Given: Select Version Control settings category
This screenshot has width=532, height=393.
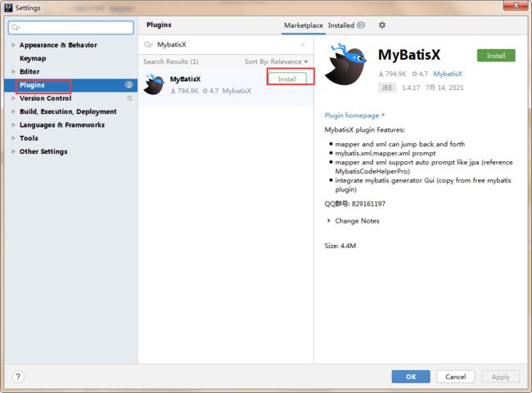Looking at the screenshot, I should pyautogui.click(x=46, y=98).
